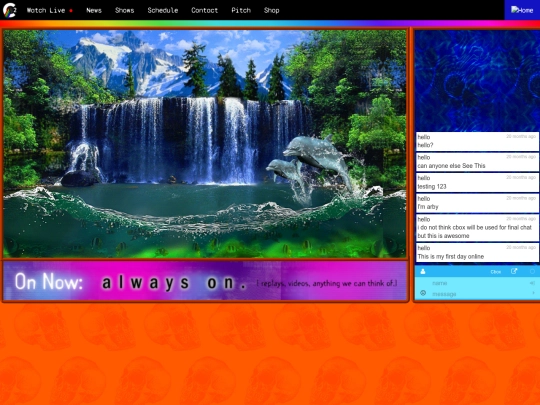The image size is (540, 405).
Task: Open the News page
Action: [x=94, y=10]
